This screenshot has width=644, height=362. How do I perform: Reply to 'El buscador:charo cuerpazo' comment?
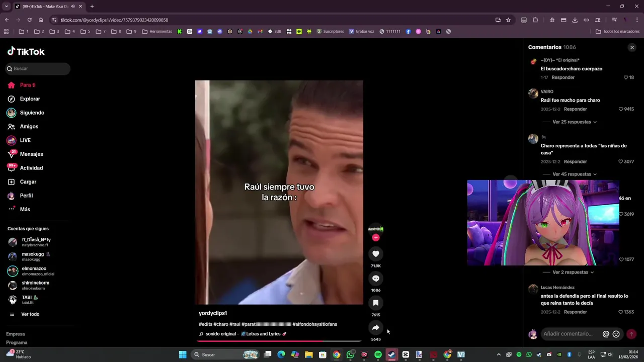click(x=563, y=77)
